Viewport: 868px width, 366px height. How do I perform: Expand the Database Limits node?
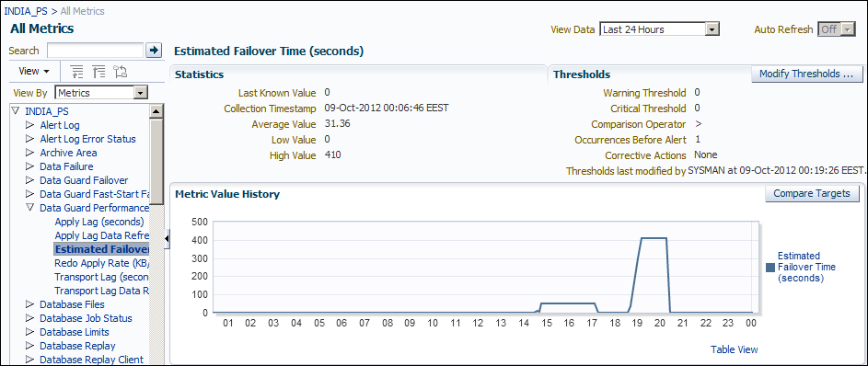pos(29,332)
